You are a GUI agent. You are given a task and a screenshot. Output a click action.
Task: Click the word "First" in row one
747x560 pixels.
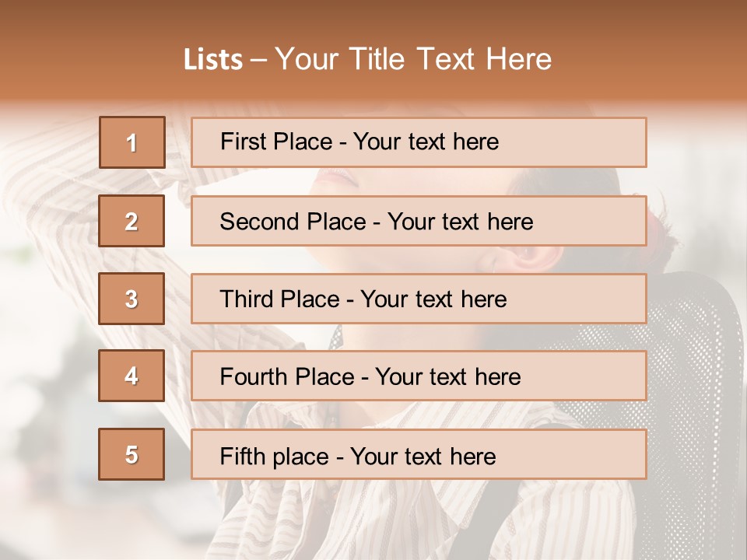(x=243, y=142)
